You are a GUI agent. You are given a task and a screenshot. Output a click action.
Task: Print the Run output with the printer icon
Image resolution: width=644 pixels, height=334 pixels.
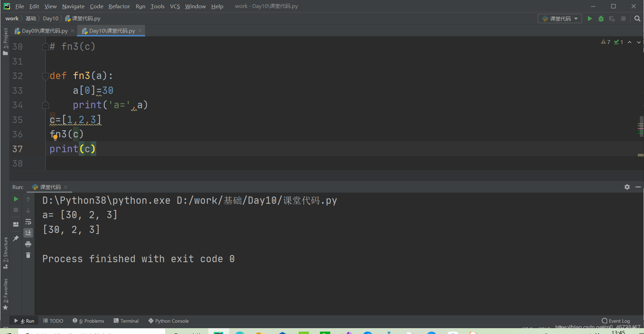tap(28, 244)
